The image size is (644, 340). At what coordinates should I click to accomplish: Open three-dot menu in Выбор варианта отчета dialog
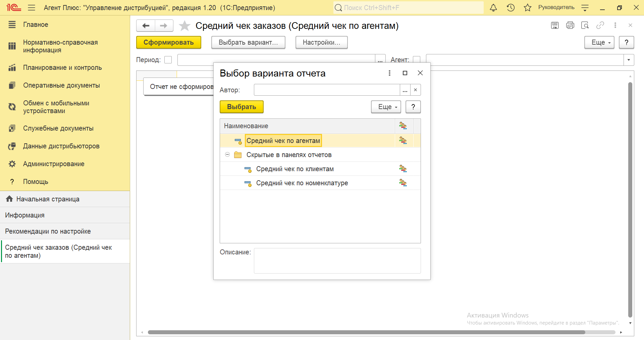(x=389, y=73)
